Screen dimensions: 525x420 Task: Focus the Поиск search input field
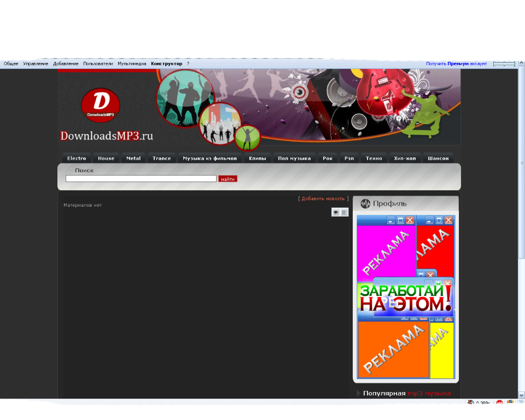(x=141, y=179)
